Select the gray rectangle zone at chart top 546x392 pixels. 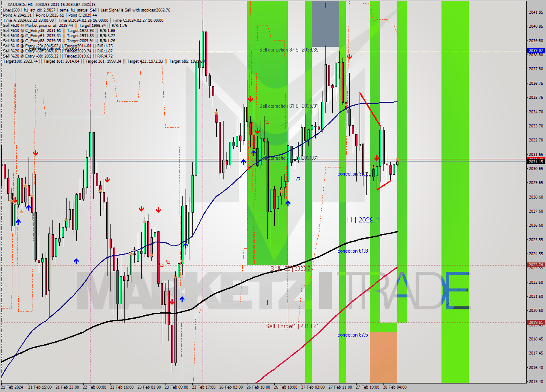point(325,24)
